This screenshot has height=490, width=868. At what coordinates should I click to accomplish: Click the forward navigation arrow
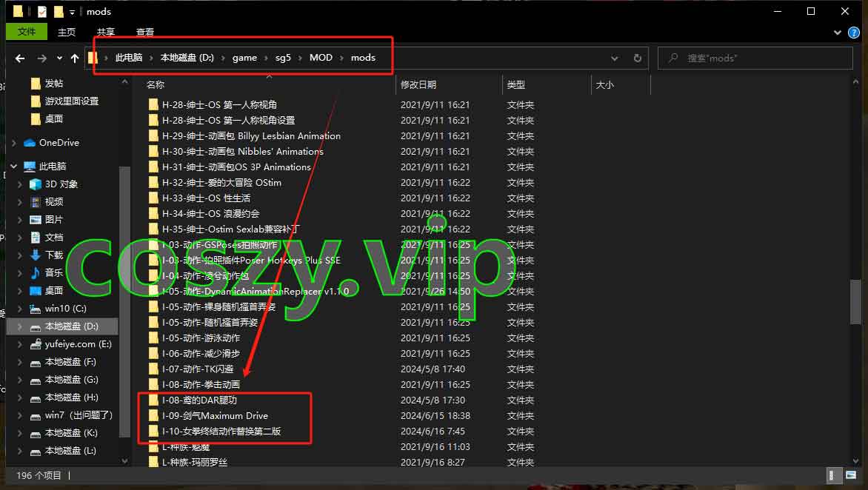39,58
